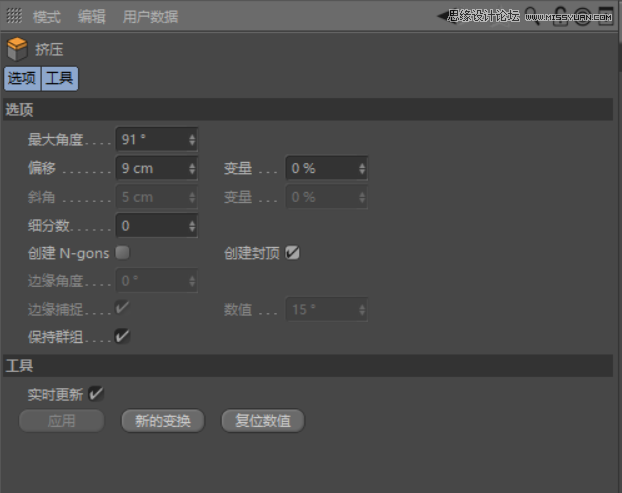Click the orange 挤压 cube icon

(17, 49)
